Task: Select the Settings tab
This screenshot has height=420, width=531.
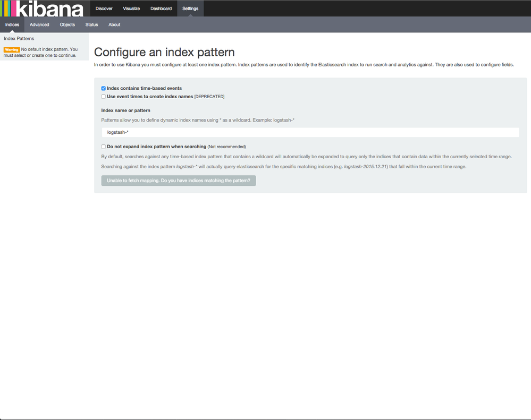Action: 190,8
